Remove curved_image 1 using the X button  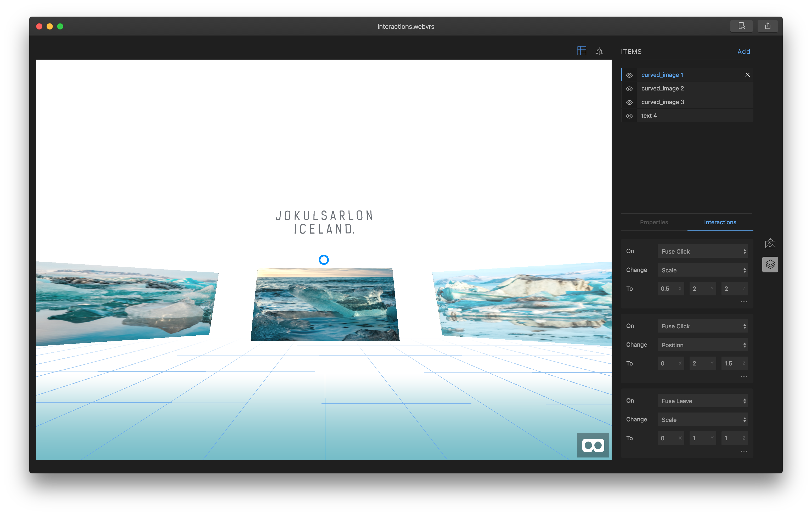(748, 75)
